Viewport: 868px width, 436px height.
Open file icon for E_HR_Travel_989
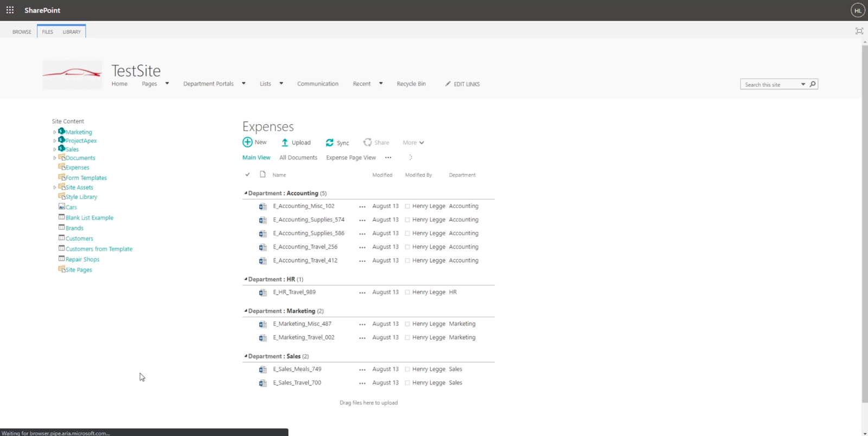pos(263,292)
